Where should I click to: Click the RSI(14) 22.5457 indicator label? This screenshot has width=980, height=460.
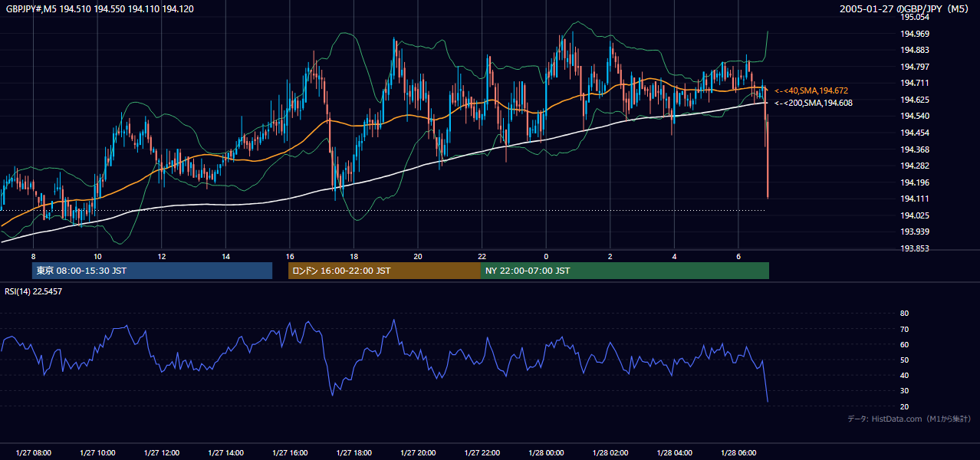34,291
